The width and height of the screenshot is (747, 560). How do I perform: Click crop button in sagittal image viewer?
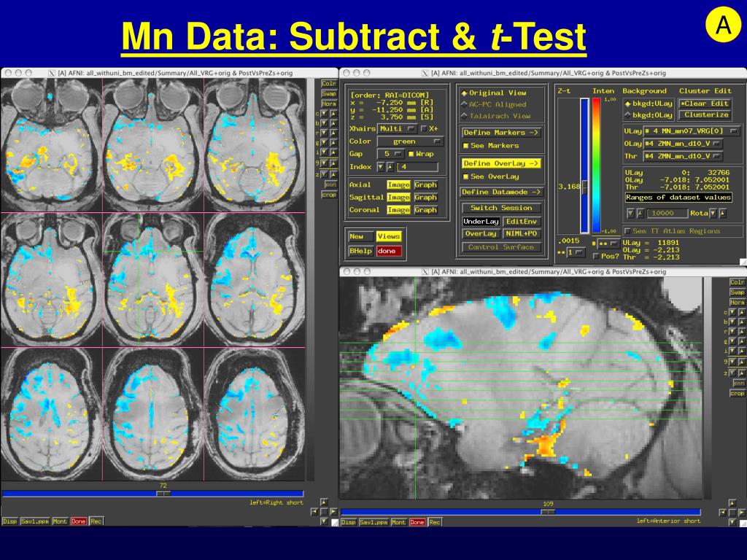[x=737, y=393]
